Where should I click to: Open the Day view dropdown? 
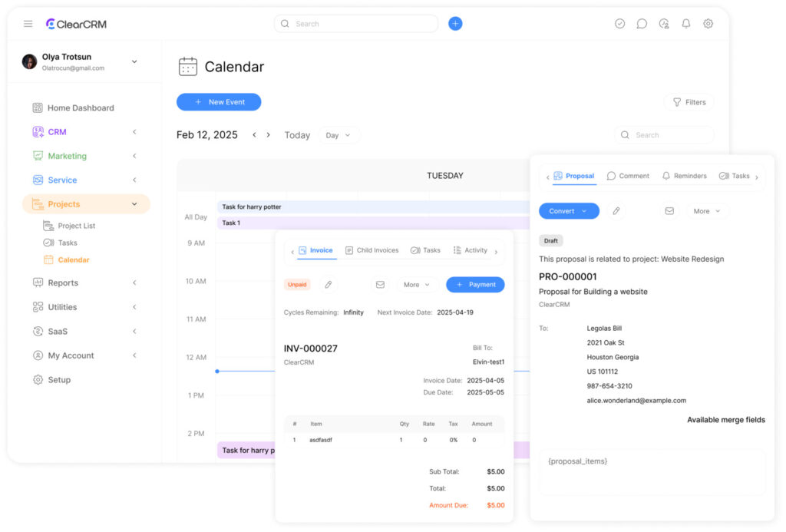tap(339, 135)
